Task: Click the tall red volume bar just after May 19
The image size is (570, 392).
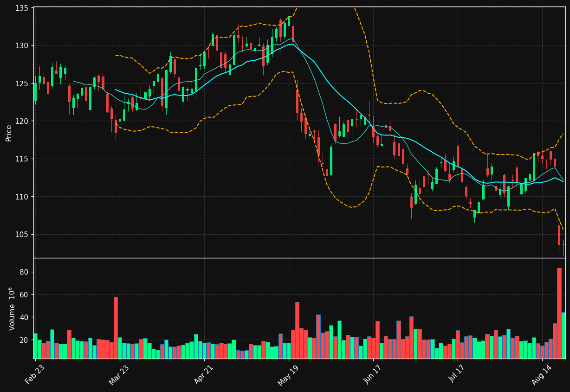Action: tap(297, 330)
